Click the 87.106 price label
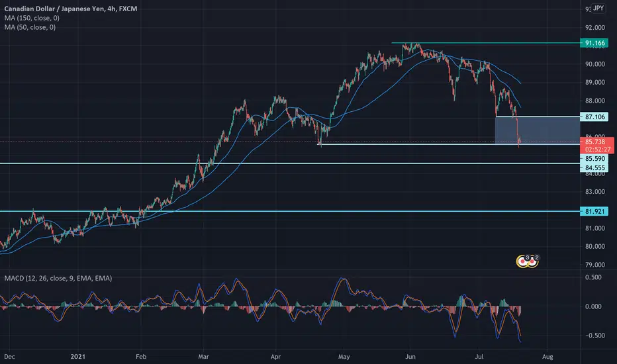 pos(594,117)
